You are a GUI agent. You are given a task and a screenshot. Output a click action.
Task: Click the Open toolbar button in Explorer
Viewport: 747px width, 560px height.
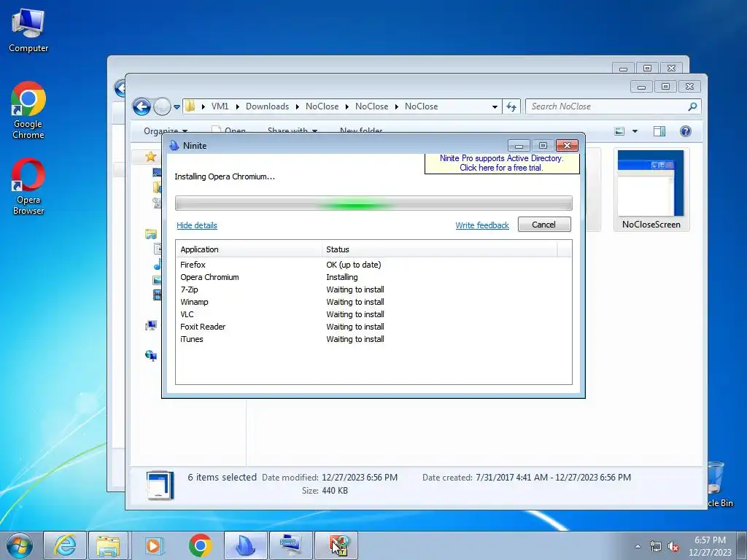click(228, 131)
